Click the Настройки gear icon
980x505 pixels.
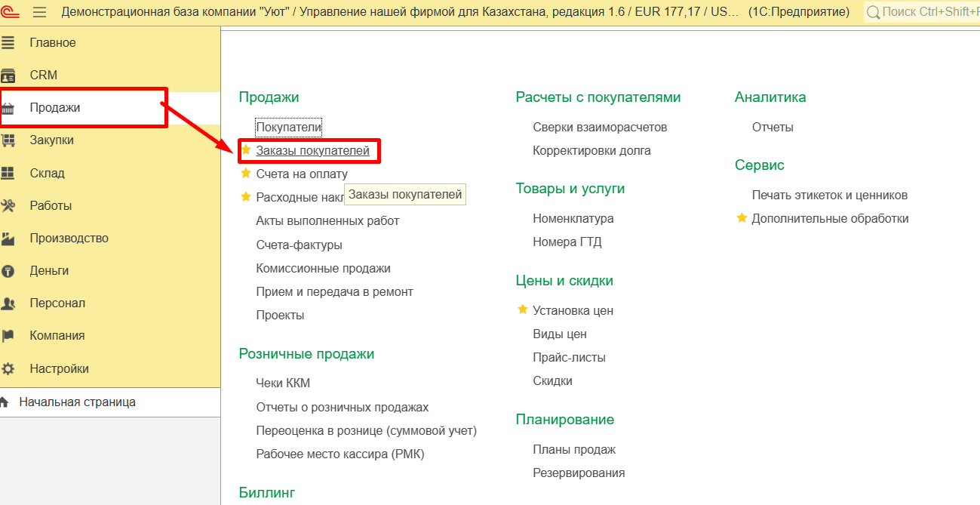pos(8,369)
